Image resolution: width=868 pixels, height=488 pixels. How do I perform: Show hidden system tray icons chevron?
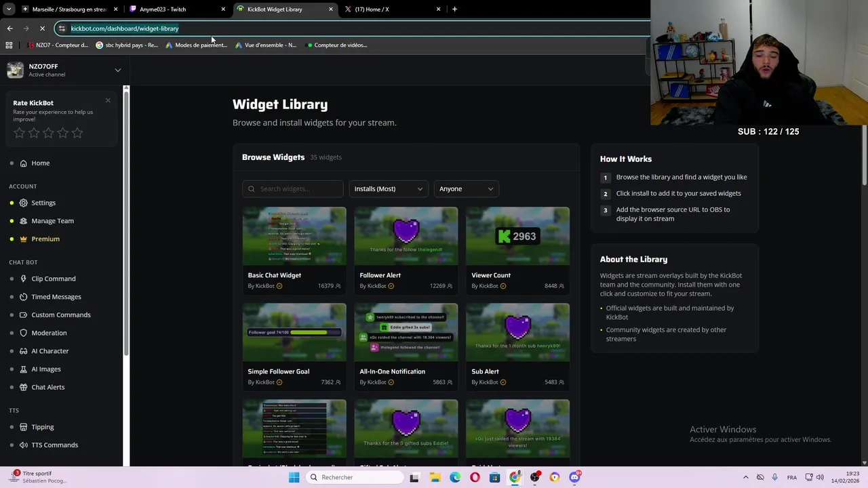(x=745, y=477)
